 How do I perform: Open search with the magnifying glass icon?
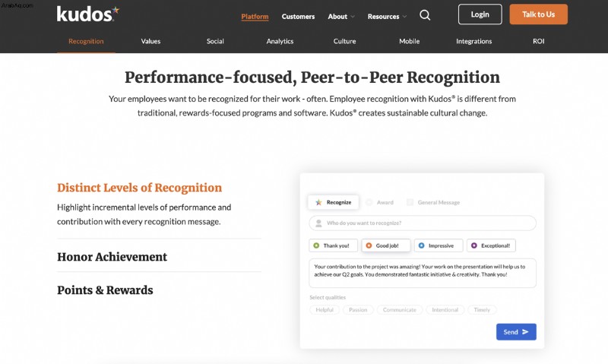tap(425, 15)
